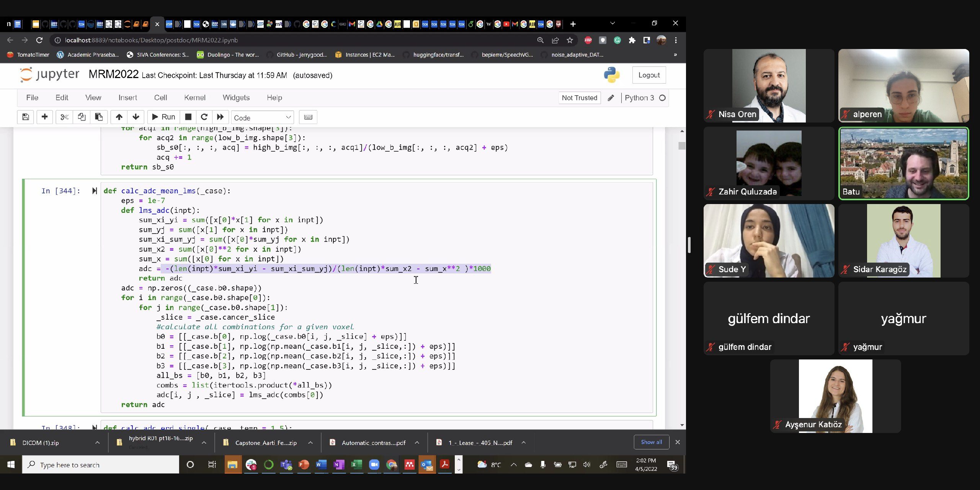Image resolution: width=980 pixels, height=490 pixels.
Task: Expand the browser tab search chevron
Action: 612,24
